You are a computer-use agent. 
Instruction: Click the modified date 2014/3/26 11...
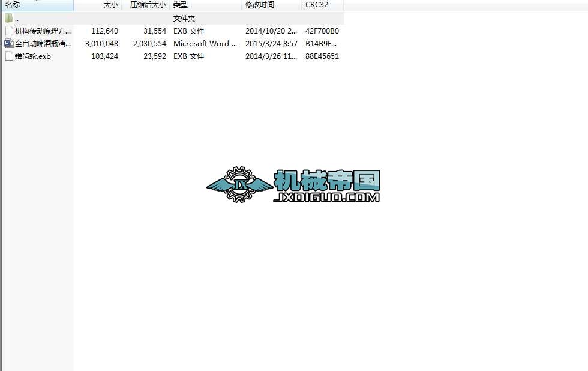[271, 56]
